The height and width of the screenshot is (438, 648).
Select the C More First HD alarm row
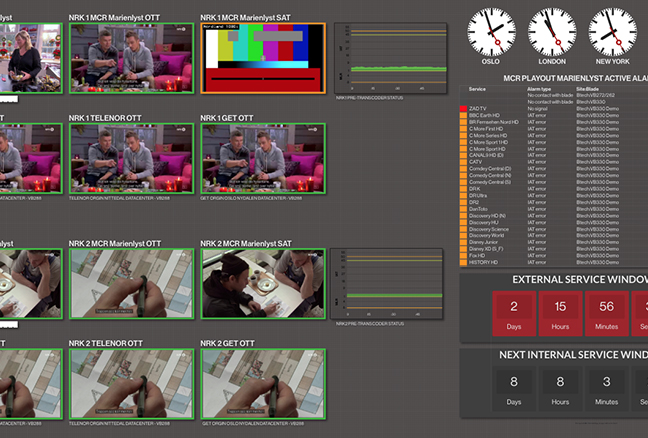(x=554, y=129)
